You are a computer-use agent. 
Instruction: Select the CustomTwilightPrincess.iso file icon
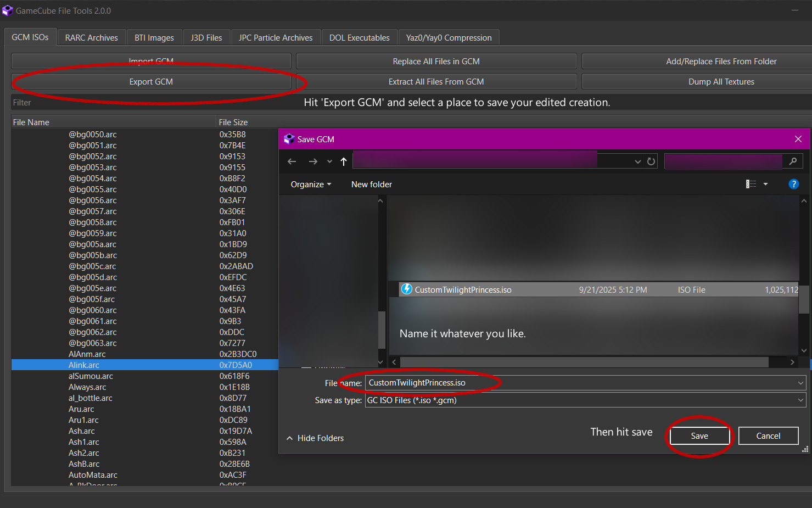pyautogui.click(x=407, y=289)
